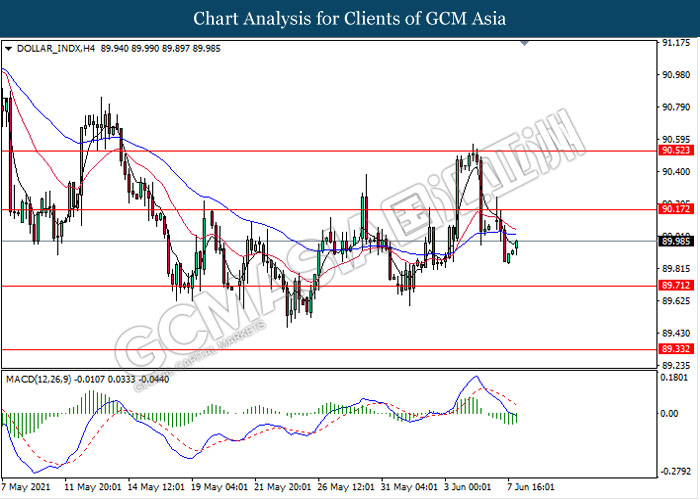This screenshot has width=700, height=500.
Task: Click the current price 89.985 label
Action: [x=676, y=242]
